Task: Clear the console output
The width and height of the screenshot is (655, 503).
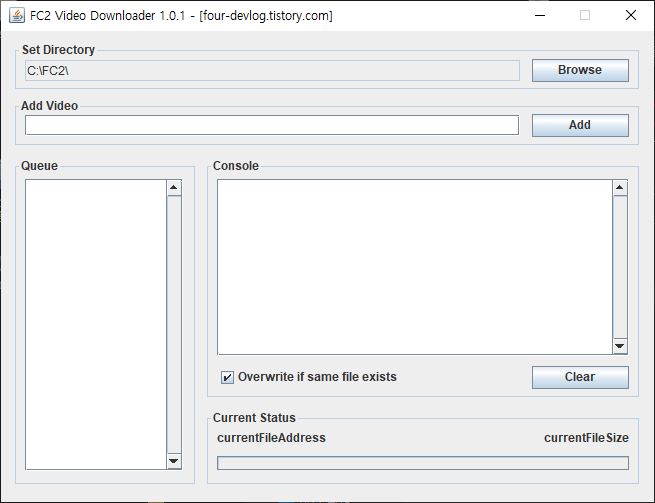Action: [x=580, y=377]
